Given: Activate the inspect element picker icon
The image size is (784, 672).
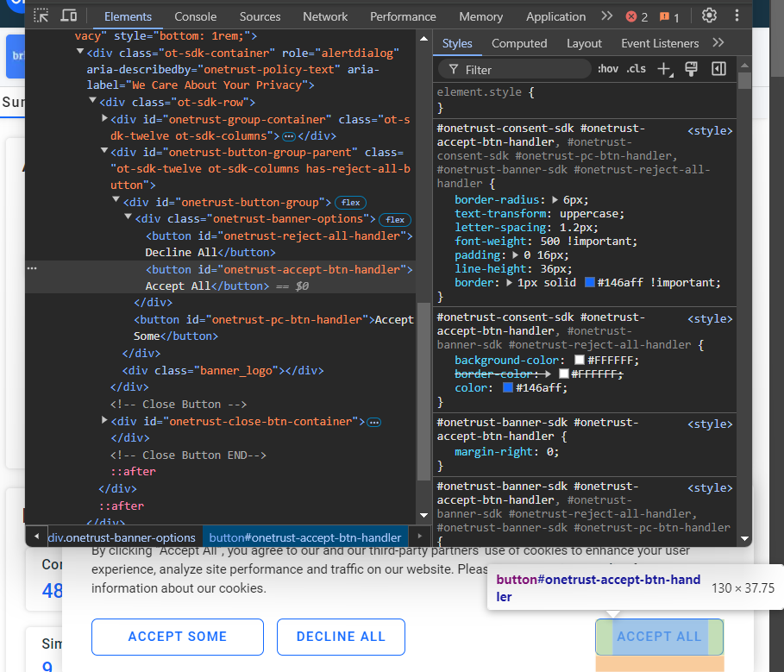Looking at the screenshot, I should coord(41,16).
